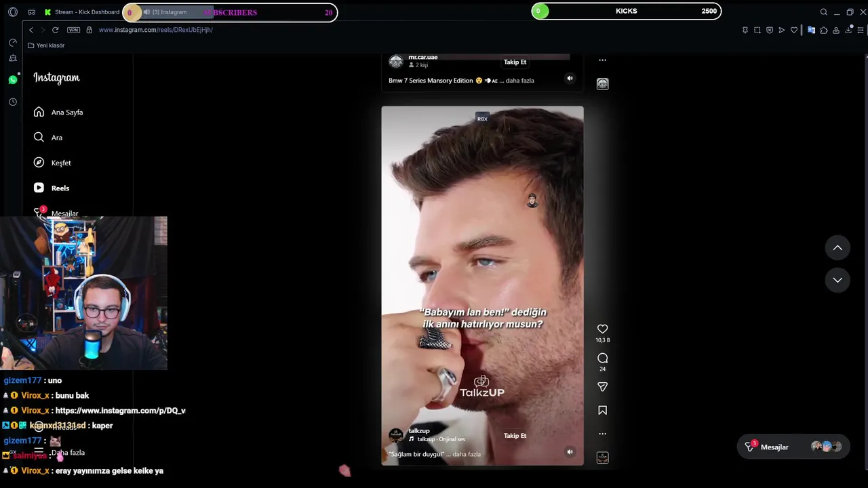The image size is (868, 488).
Task: Toggle the ad blocker shield icon
Action: coord(770,30)
